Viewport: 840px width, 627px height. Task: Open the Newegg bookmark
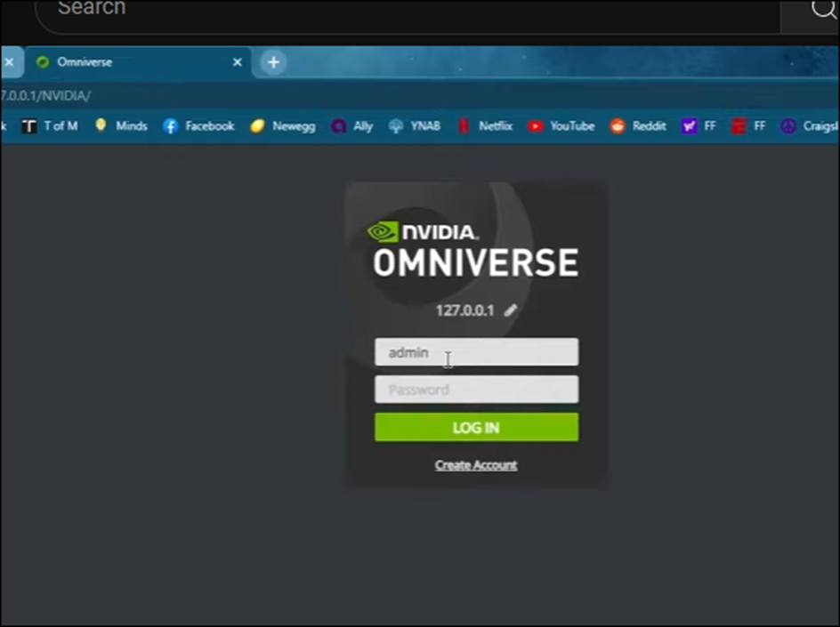pos(283,125)
